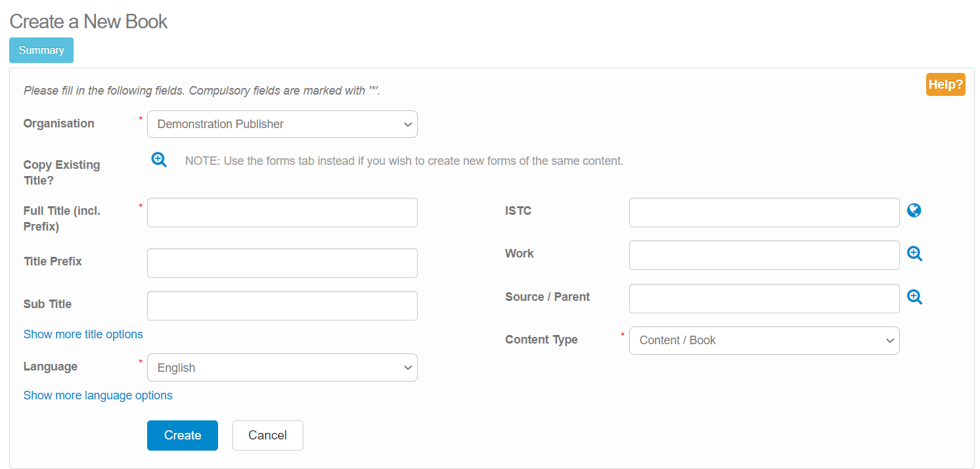Click into the Title Prefix field
The height and width of the screenshot is (469, 980).
(282, 263)
